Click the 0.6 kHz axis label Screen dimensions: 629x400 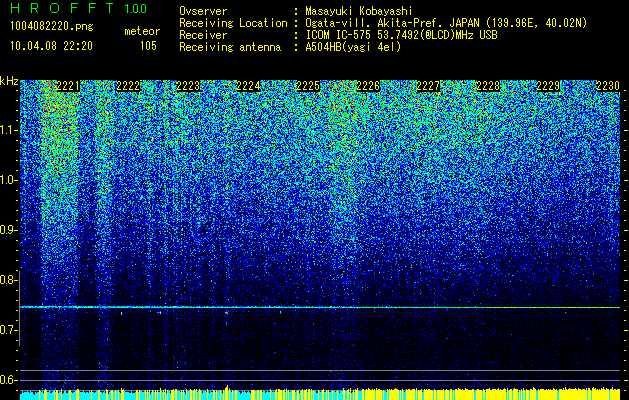tap(7, 380)
